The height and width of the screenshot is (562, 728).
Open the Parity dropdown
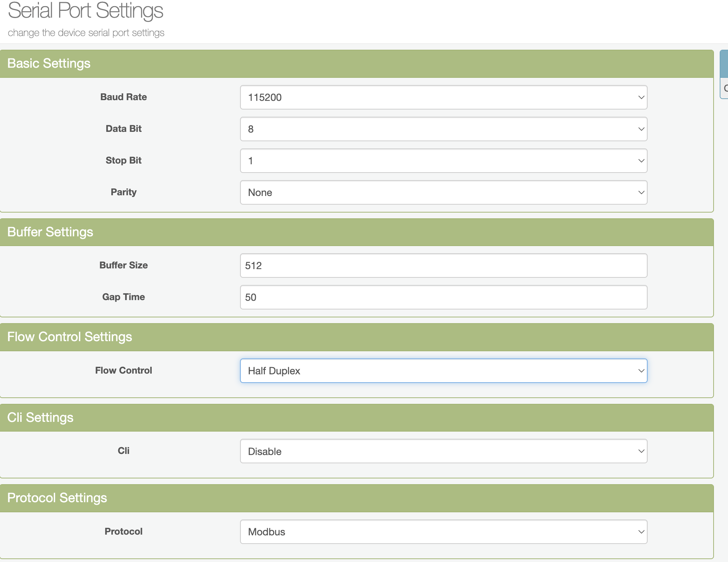click(x=443, y=192)
